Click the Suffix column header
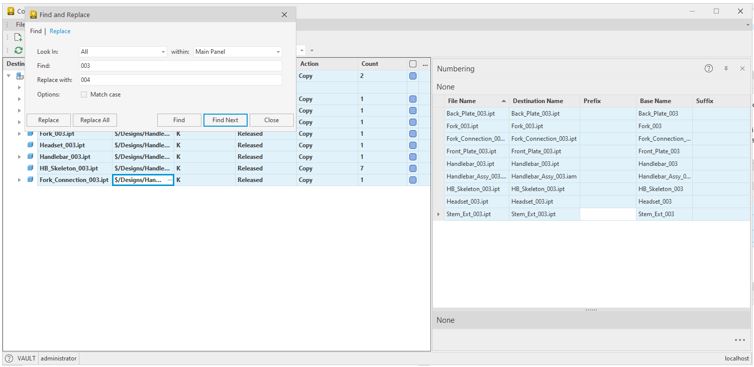This screenshot has width=754, height=367. click(721, 101)
